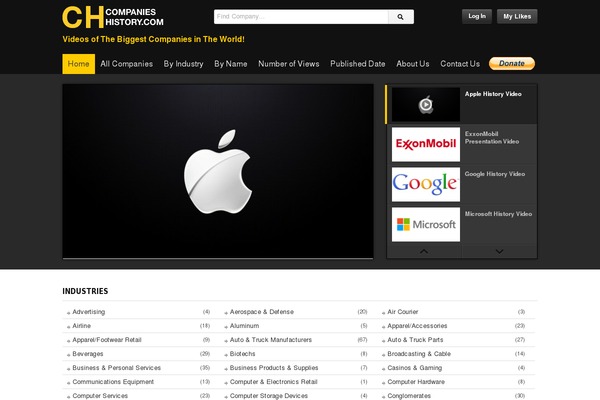The width and height of the screenshot is (600, 400).
Task: Open Casinos & Gaming industry
Action: [x=414, y=368]
